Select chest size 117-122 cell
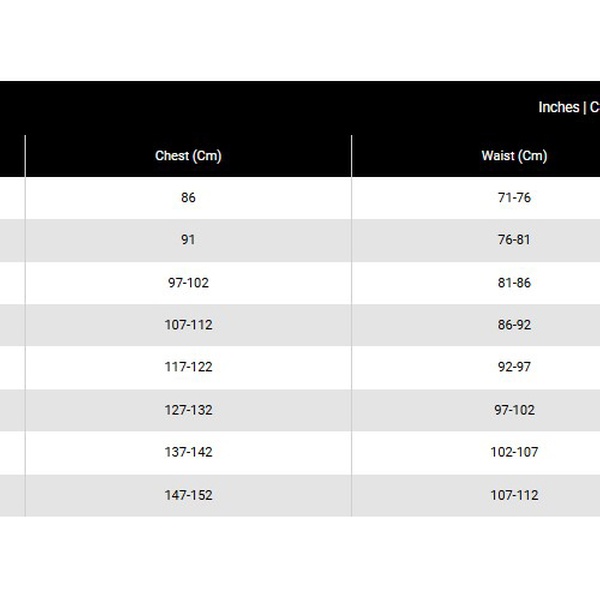Viewport: 600px width, 600px height. coord(188,367)
